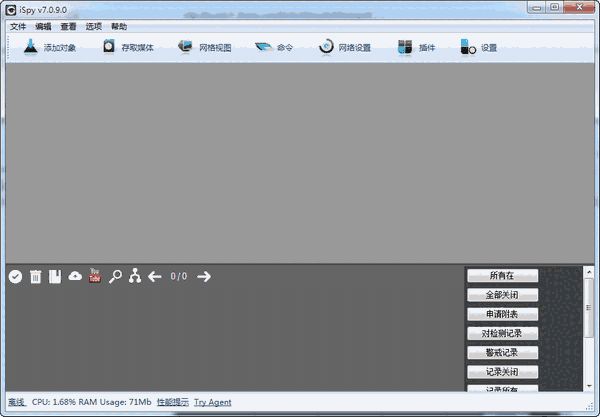
Task: Click the 记录关闭 (Record off) button
Action: coord(502,372)
